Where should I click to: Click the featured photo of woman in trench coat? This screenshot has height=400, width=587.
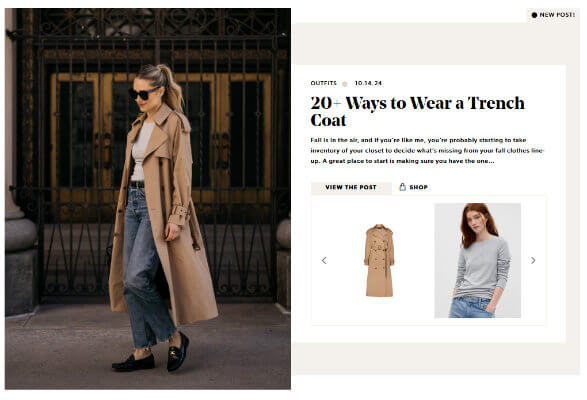tap(148, 199)
